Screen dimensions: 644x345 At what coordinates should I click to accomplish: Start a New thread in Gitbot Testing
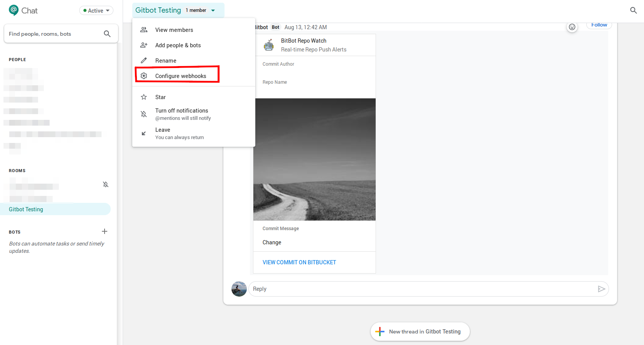click(420, 332)
